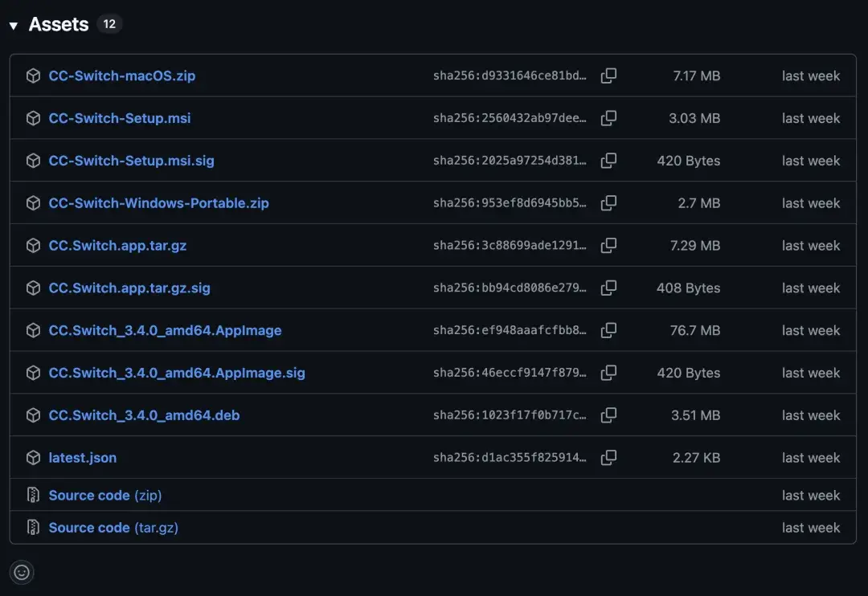868x596 pixels.
Task: Download CC.Switch_3.4.0_amd64.AppImage
Action: tap(165, 330)
